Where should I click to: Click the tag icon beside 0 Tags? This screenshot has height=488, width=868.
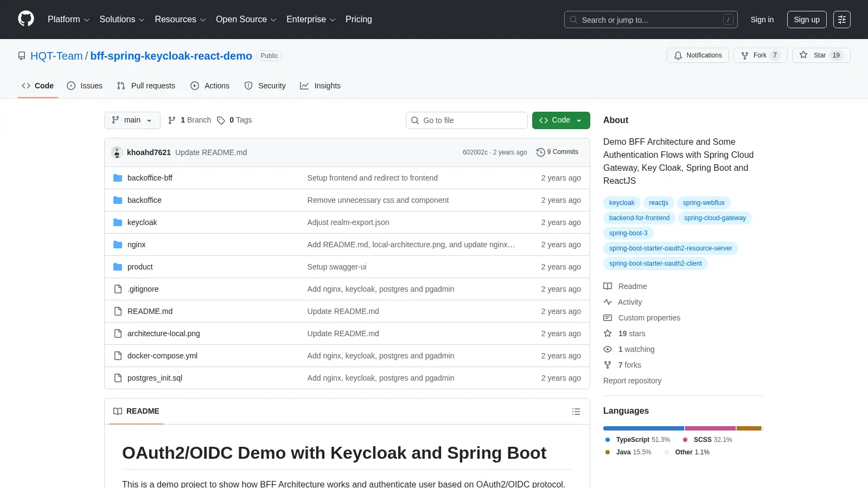pyautogui.click(x=221, y=120)
